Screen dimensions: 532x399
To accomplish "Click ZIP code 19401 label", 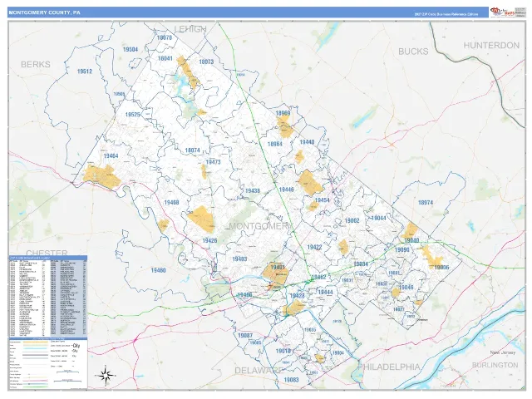I will (278, 267).
